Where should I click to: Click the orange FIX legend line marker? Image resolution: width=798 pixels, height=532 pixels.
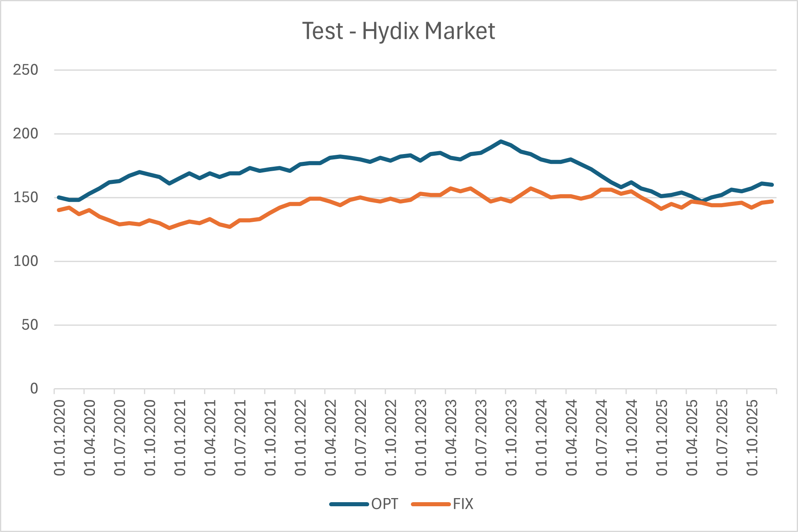(431, 504)
